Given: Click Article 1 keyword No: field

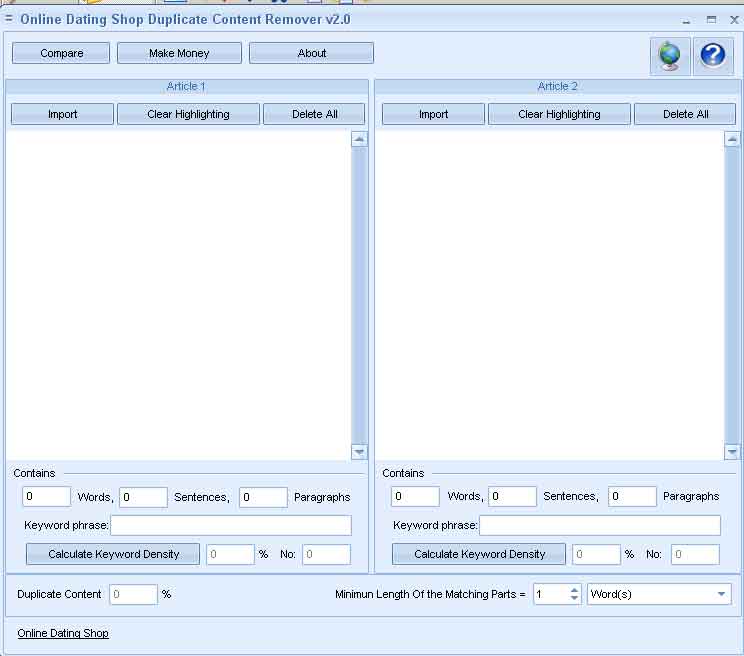Looking at the screenshot, I should (x=326, y=554).
